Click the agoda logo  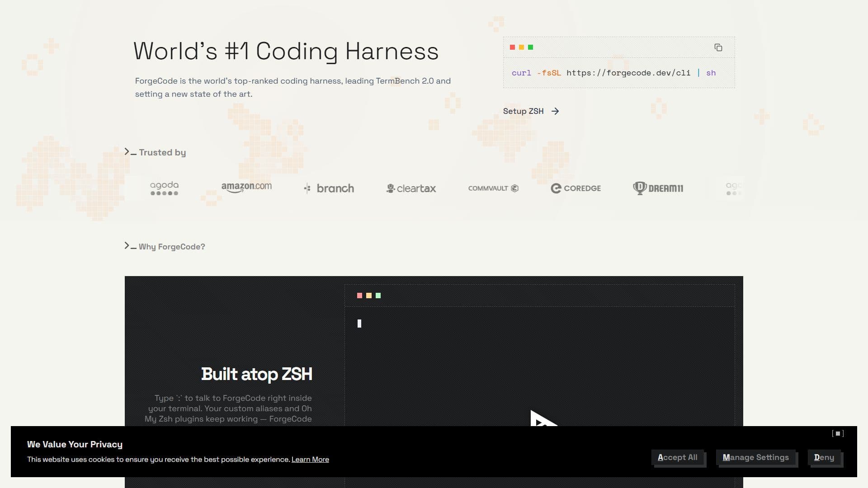click(164, 188)
